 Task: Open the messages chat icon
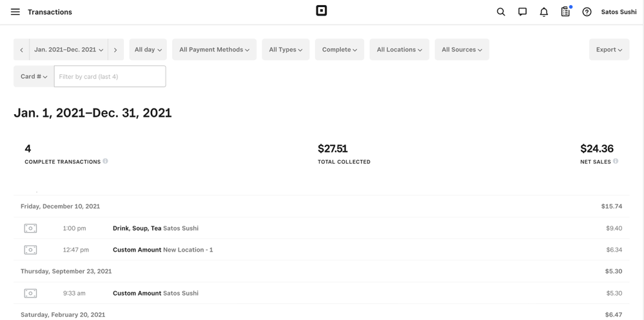[522, 12]
